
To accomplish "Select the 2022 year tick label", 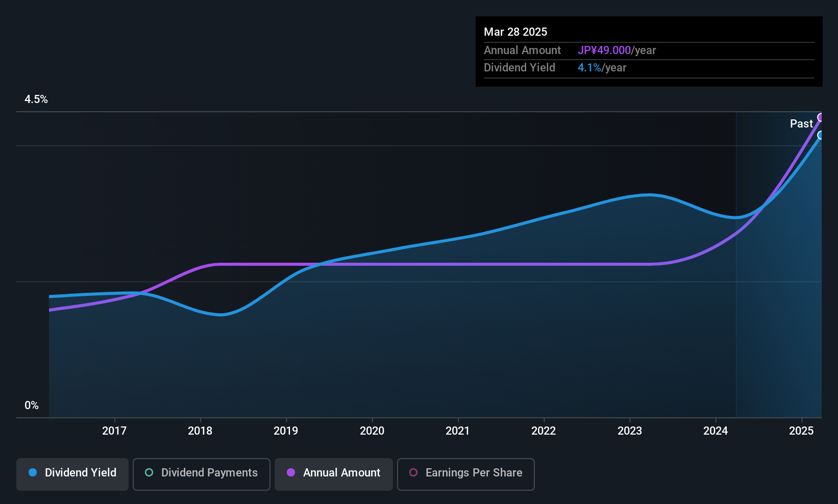I will pos(544,431).
